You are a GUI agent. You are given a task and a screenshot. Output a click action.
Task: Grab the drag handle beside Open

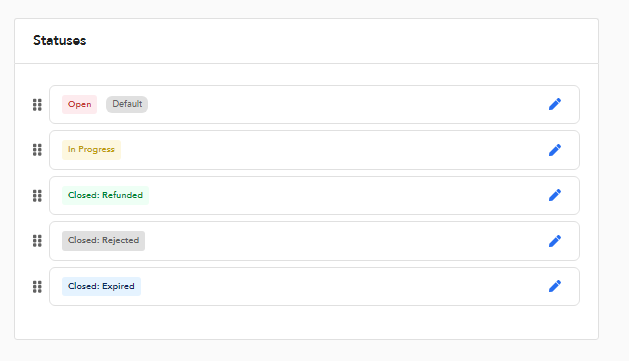click(37, 105)
